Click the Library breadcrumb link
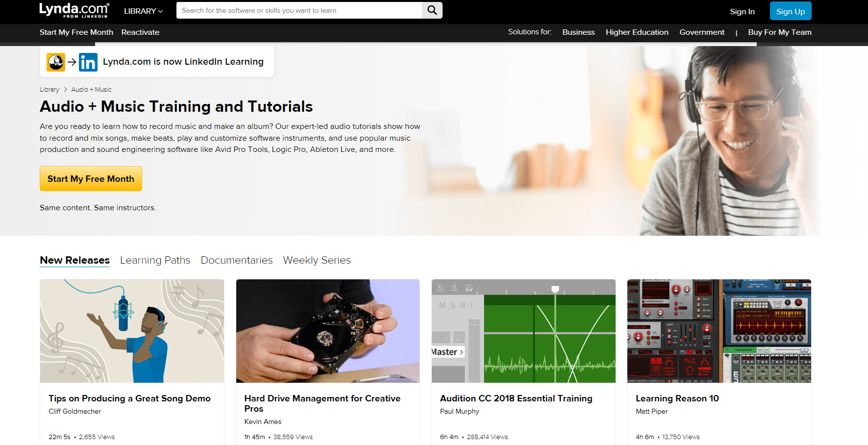The width and height of the screenshot is (868, 445). pyautogui.click(x=50, y=90)
